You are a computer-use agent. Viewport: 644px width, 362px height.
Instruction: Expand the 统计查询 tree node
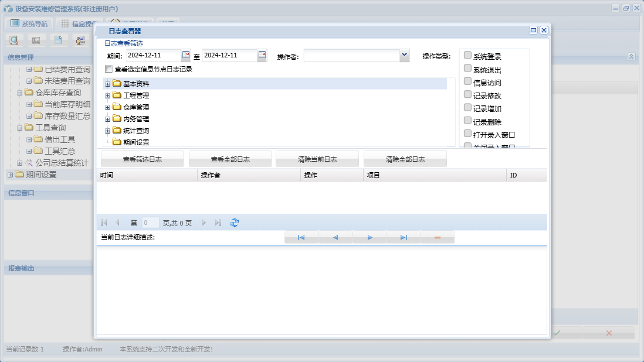click(x=107, y=131)
